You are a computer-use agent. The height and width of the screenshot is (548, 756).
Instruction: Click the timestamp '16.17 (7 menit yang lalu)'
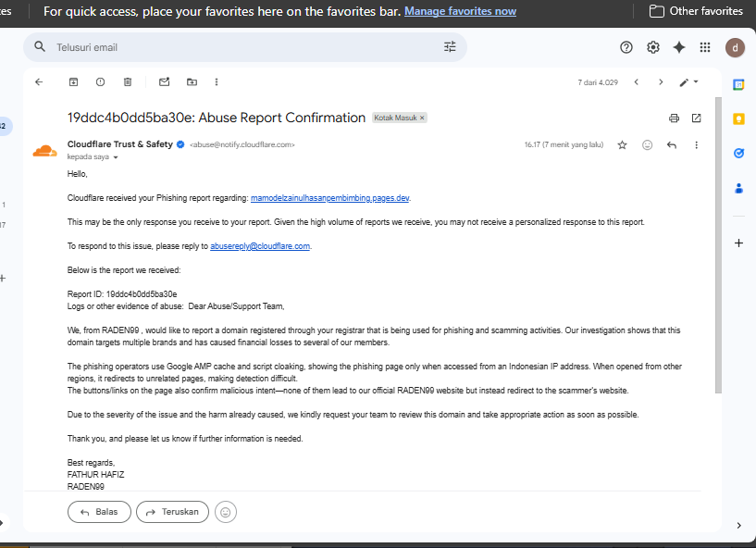click(x=564, y=144)
